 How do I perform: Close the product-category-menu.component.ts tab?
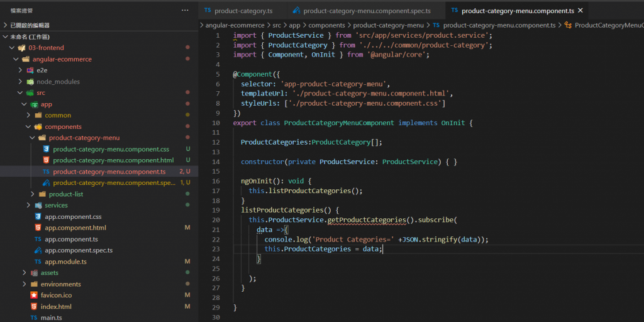(x=580, y=10)
